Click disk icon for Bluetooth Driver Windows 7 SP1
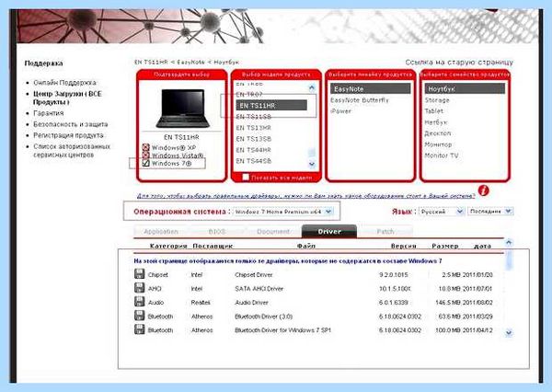 tap(140, 329)
